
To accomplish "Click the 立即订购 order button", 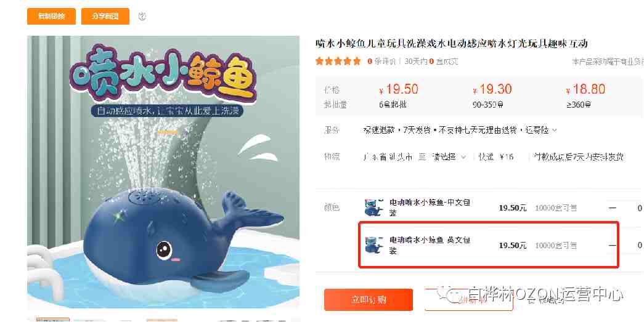I will 369,300.
